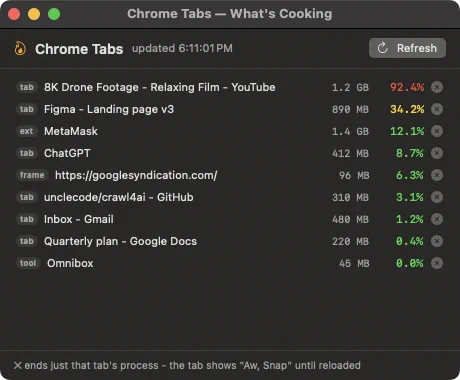460x380 pixels.
Task: Click the 890 MB memory value
Action: coord(350,109)
